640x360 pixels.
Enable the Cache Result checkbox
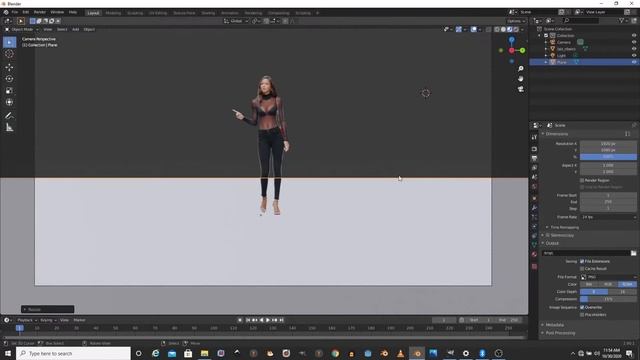582,269
